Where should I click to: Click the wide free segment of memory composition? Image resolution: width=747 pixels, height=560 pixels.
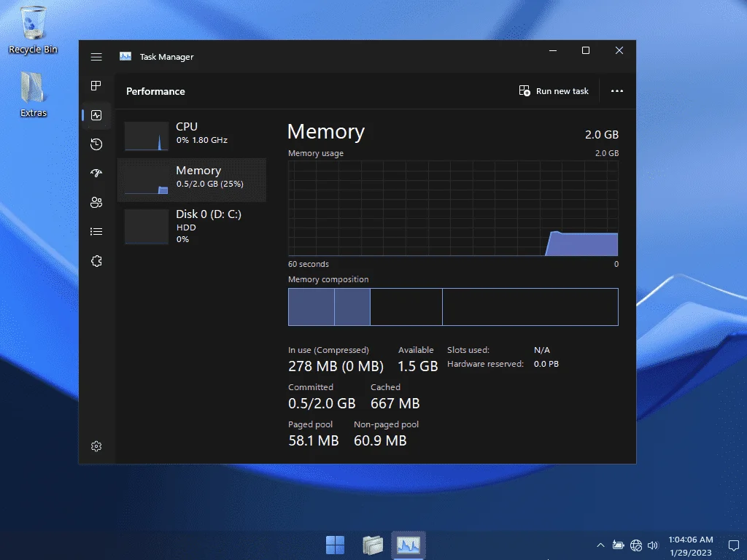pyautogui.click(x=530, y=307)
